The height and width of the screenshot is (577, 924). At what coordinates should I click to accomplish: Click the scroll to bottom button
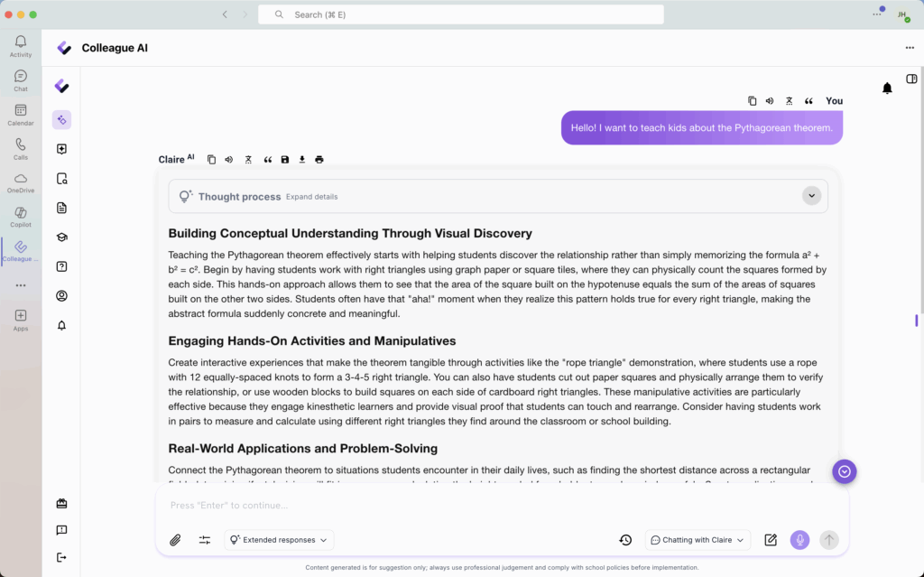coord(844,471)
